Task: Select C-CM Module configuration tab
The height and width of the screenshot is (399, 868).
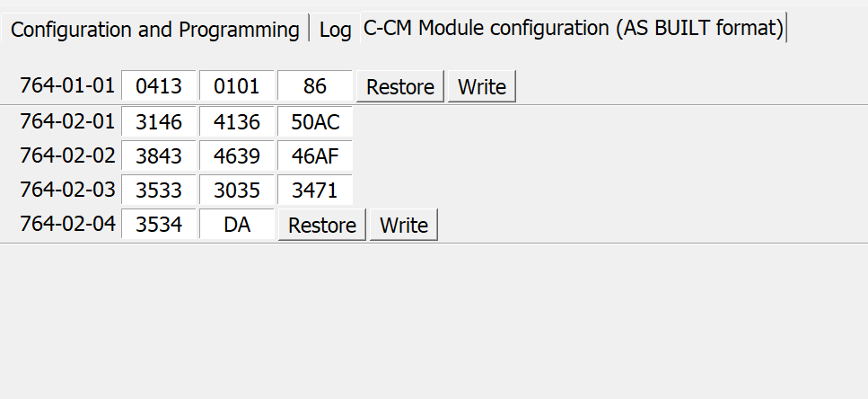Action: click(x=574, y=27)
